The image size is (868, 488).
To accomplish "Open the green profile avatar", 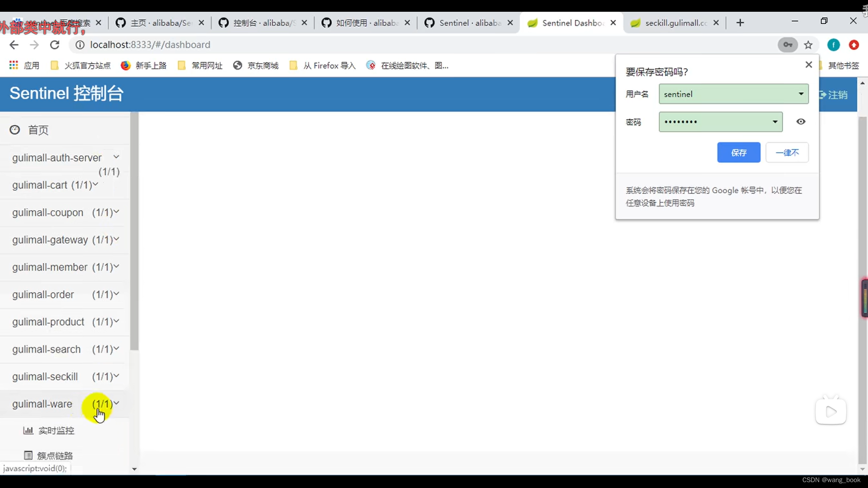I will click(833, 45).
